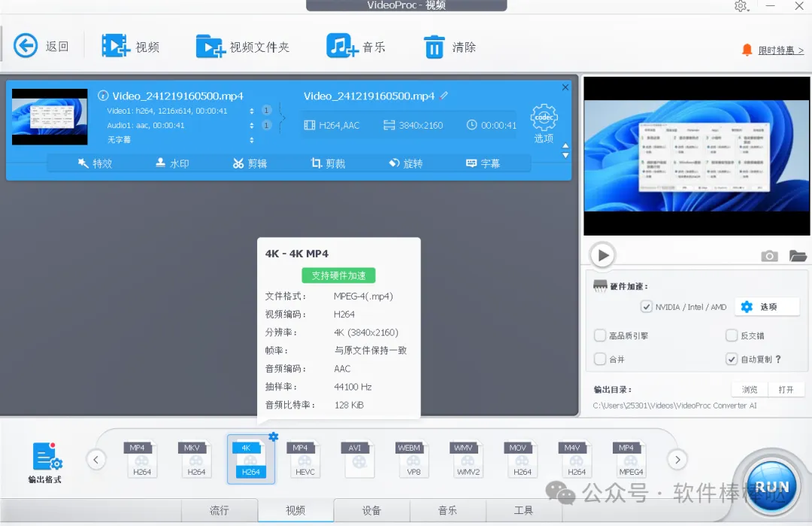Open the 水印 watermark tool
Image resolution: width=812 pixels, height=526 pixels.
172,163
